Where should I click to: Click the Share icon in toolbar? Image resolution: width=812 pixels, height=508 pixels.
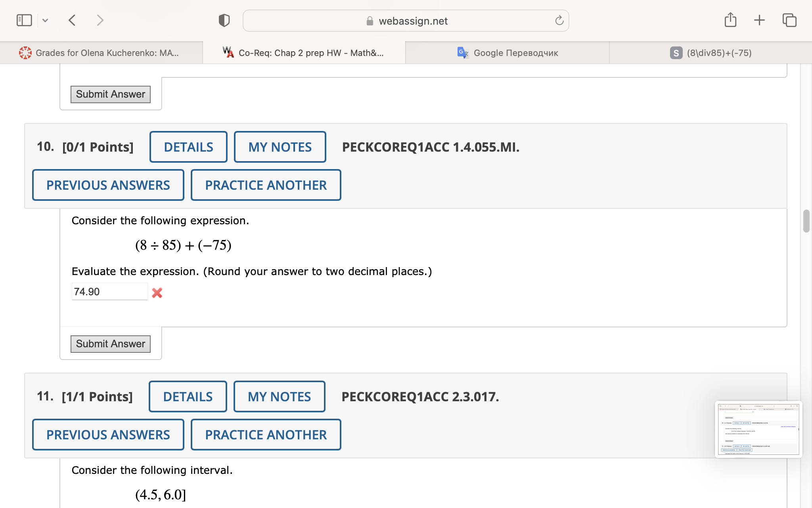coord(730,20)
